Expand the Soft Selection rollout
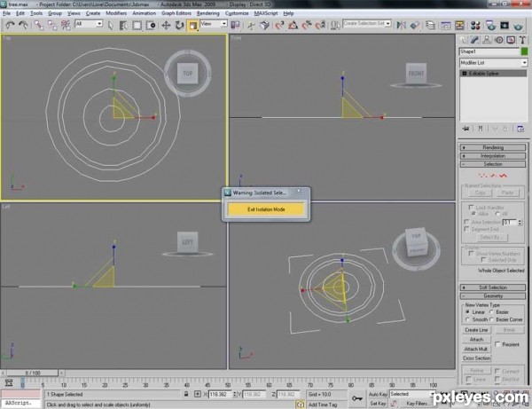 (x=493, y=287)
